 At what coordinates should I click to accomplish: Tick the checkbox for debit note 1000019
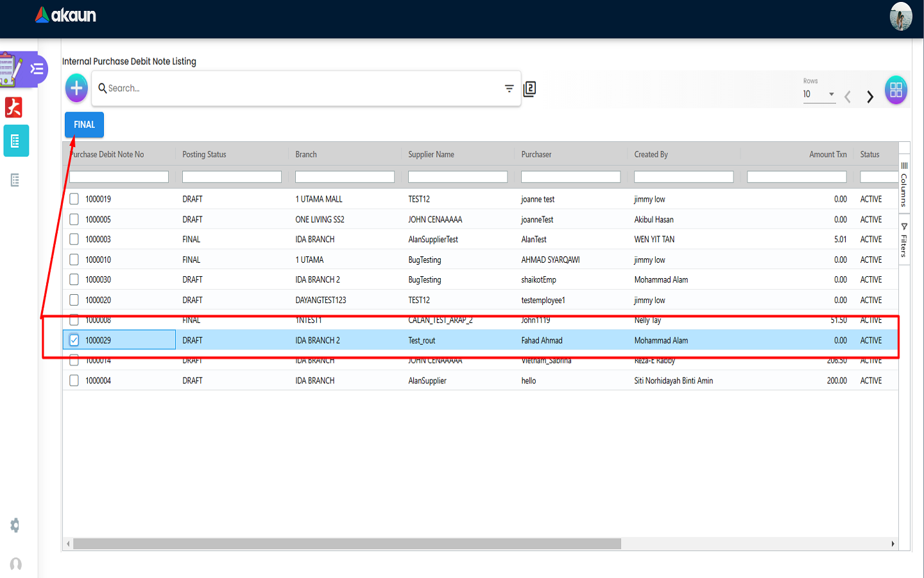[x=74, y=199]
